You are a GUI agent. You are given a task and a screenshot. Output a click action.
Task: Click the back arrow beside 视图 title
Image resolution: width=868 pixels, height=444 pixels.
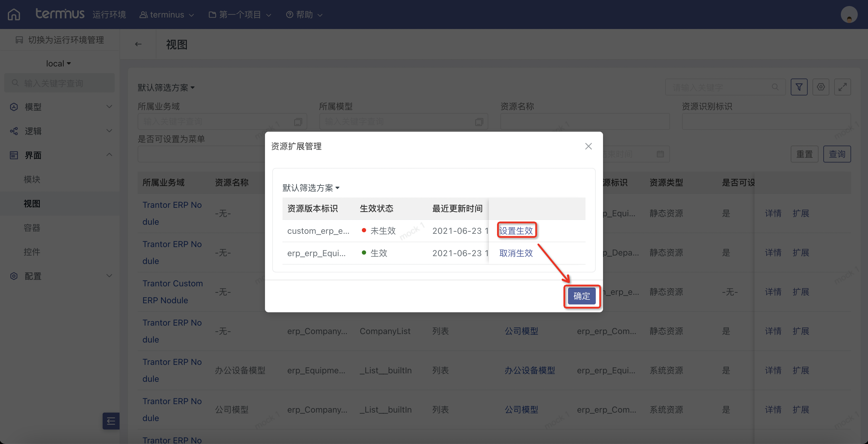(x=138, y=44)
